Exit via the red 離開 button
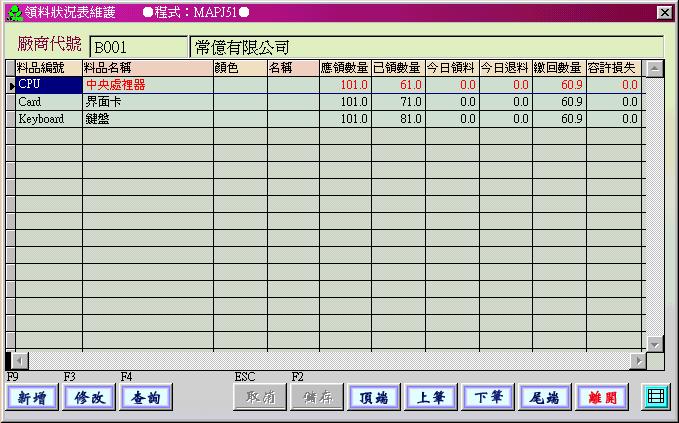This screenshot has width=679, height=423. tap(602, 397)
